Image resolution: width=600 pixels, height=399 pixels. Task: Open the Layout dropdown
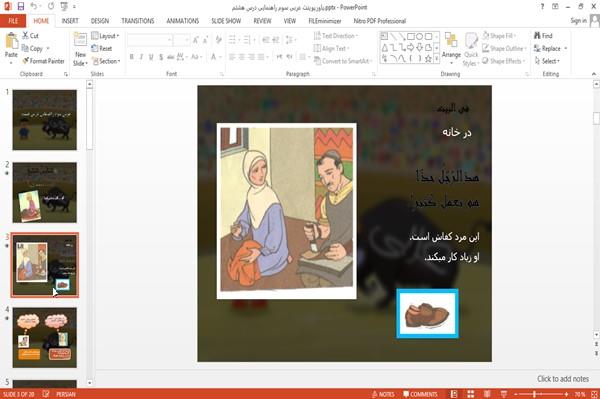105,36
